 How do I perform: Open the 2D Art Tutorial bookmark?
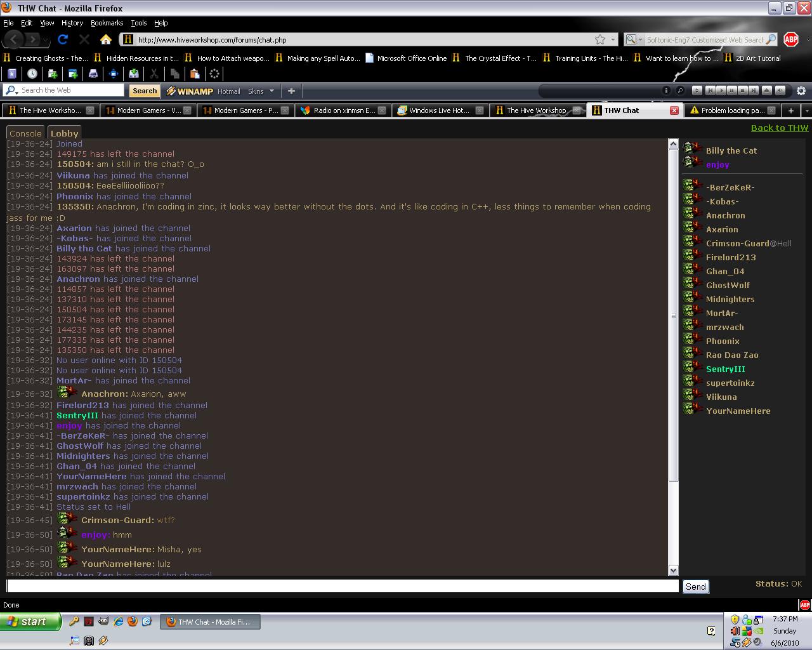click(x=752, y=58)
